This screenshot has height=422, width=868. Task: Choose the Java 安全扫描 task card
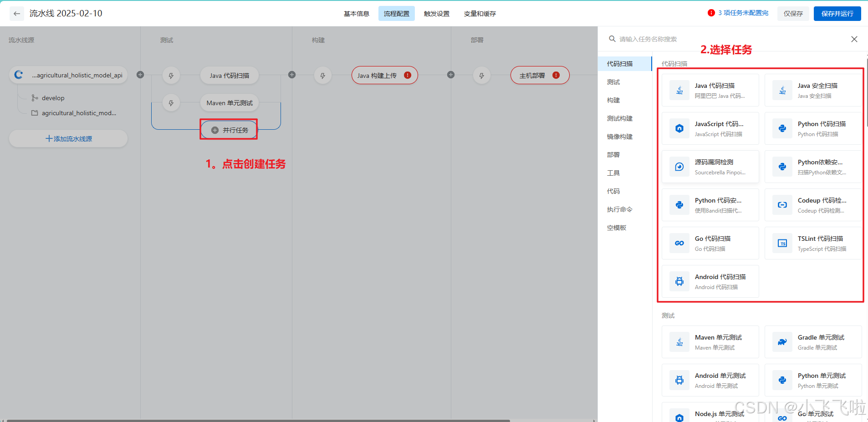[x=813, y=90]
